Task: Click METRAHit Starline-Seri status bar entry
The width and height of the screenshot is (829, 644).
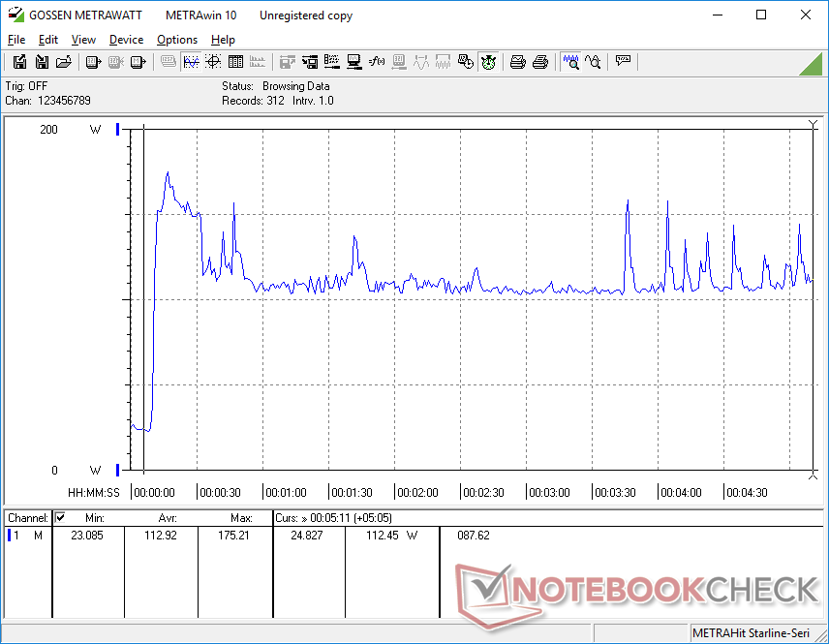Action: tap(751, 633)
